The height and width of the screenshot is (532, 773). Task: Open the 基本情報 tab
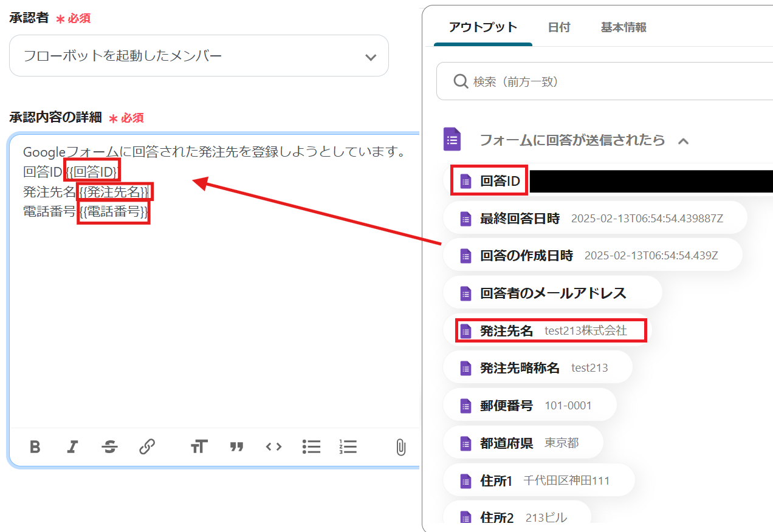click(624, 27)
